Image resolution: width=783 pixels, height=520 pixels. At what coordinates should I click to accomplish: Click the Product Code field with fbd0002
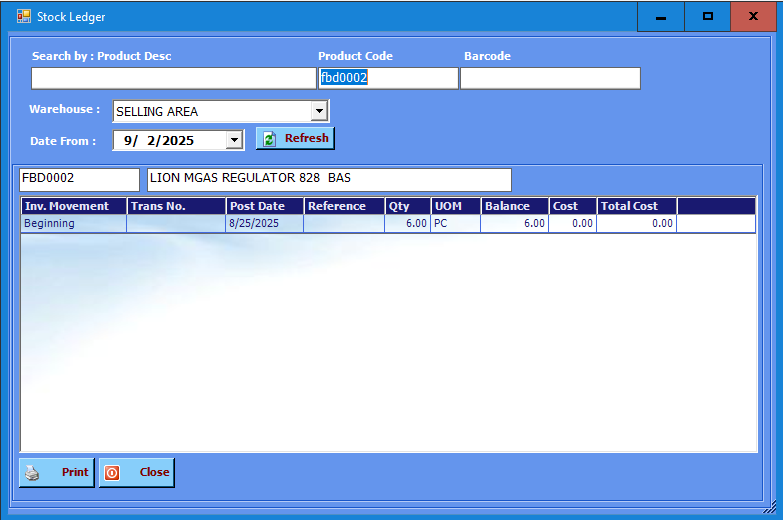tap(387, 78)
